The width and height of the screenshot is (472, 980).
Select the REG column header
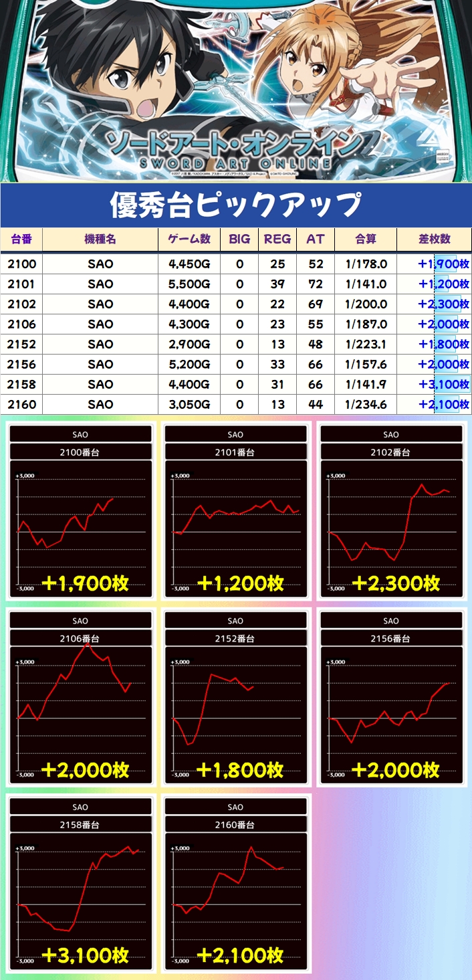[x=277, y=239]
